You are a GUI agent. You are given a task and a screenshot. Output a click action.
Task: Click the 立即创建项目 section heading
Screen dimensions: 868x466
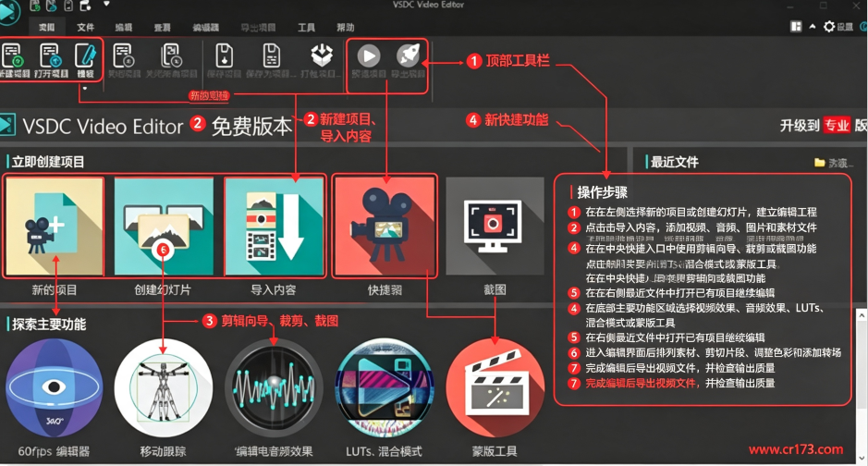point(48,162)
